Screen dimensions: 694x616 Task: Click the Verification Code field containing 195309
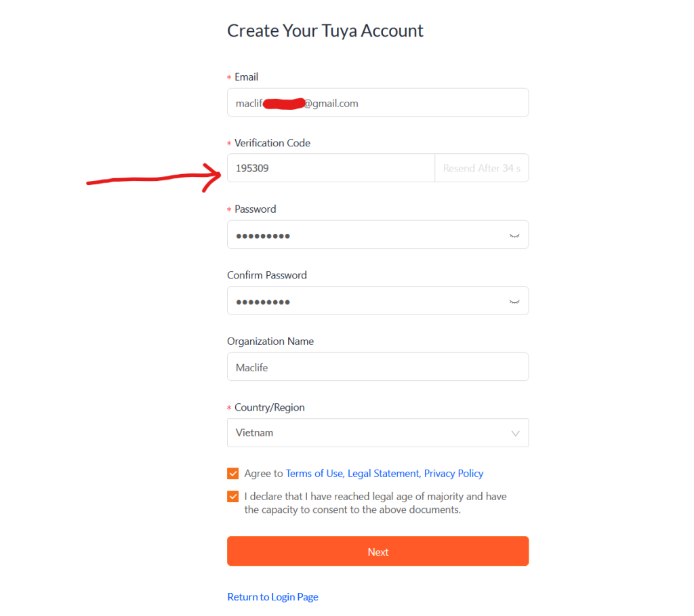[331, 168]
